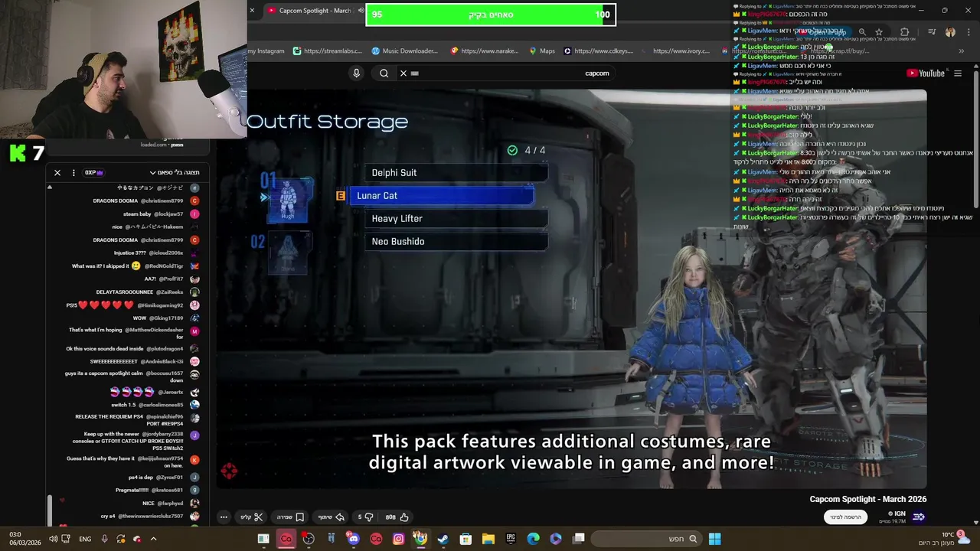Select character slot 01 thumbnail
The width and height of the screenshot is (980, 551).
click(x=288, y=201)
